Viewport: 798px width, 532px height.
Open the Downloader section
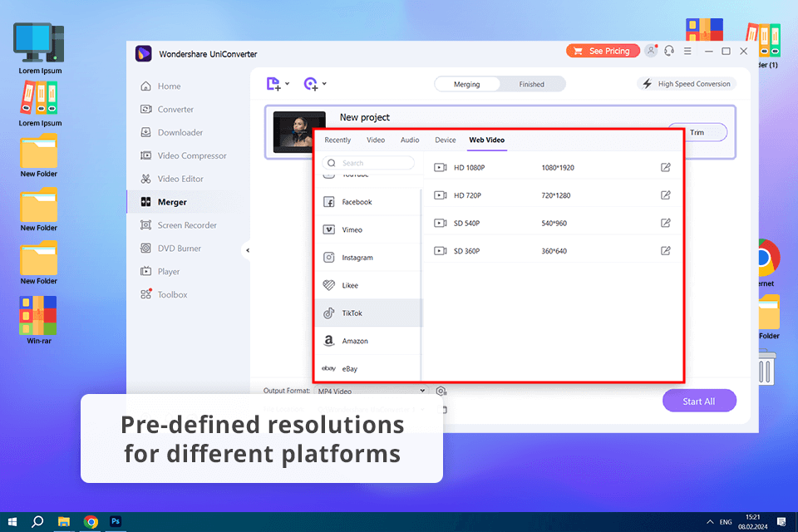pos(171,132)
